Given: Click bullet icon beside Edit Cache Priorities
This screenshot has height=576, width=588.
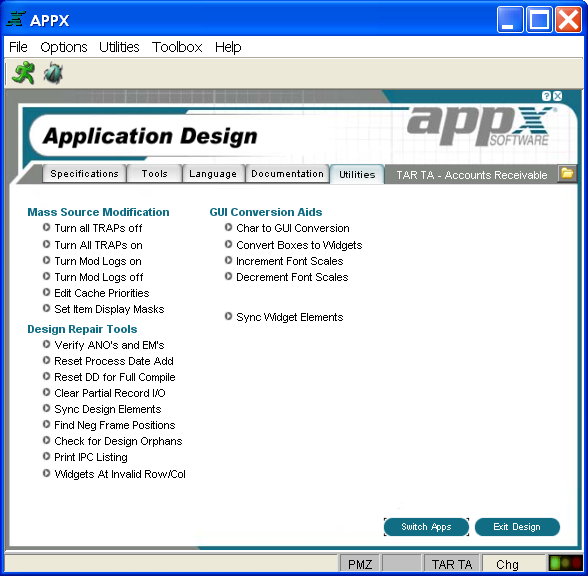Looking at the screenshot, I should (x=46, y=292).
